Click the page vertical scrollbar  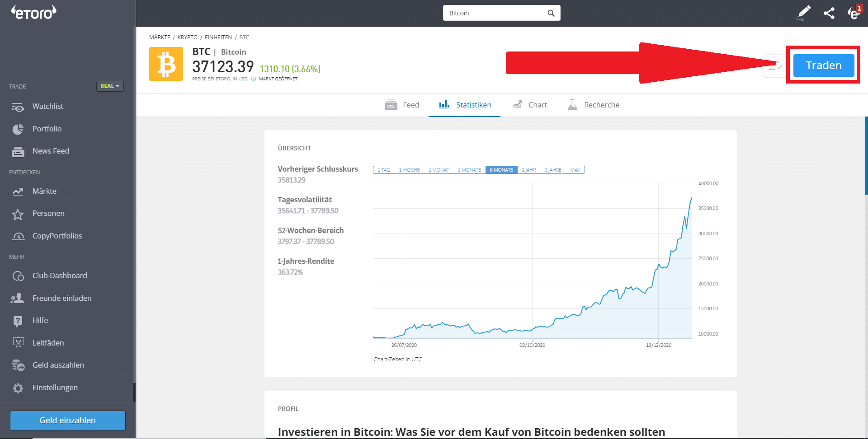[x=866, y=156]
